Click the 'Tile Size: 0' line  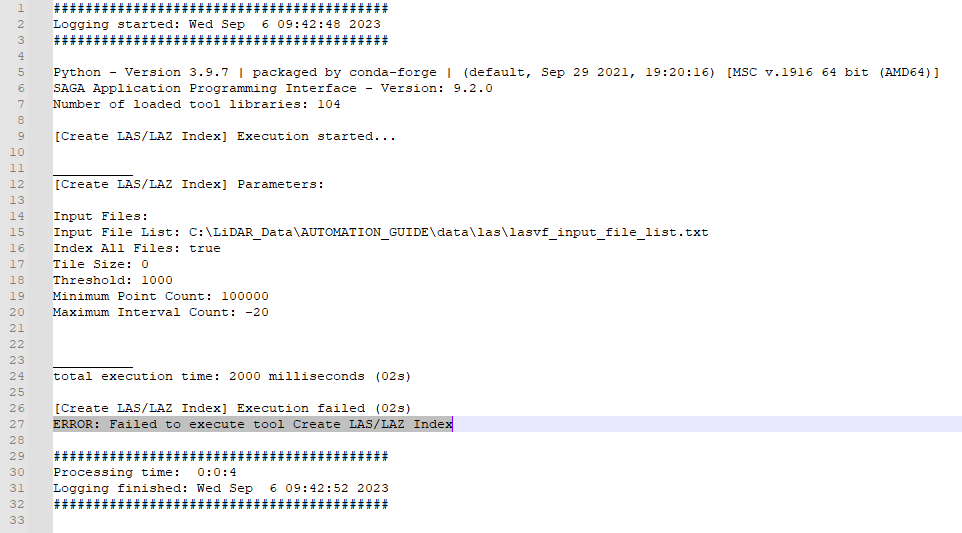coord(100,264)
